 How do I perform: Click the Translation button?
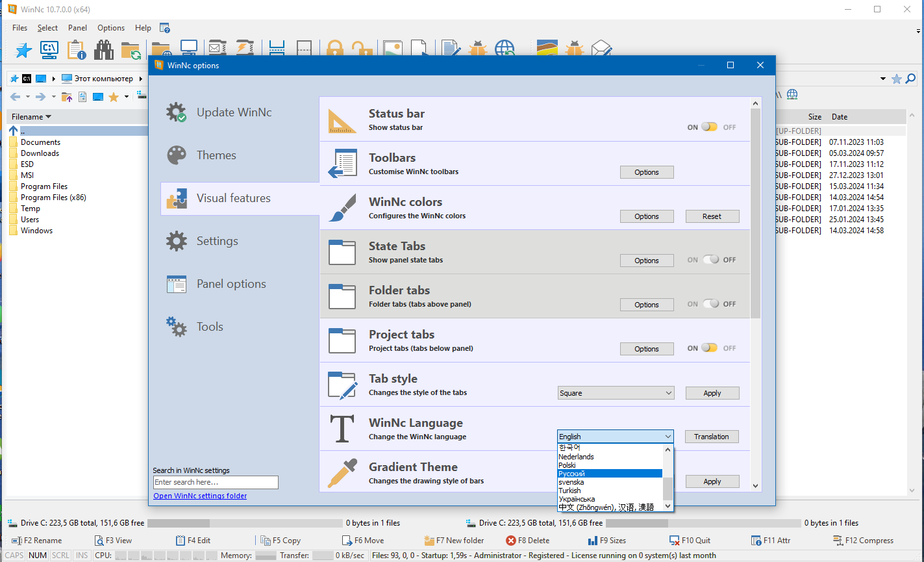coord(712,437)
